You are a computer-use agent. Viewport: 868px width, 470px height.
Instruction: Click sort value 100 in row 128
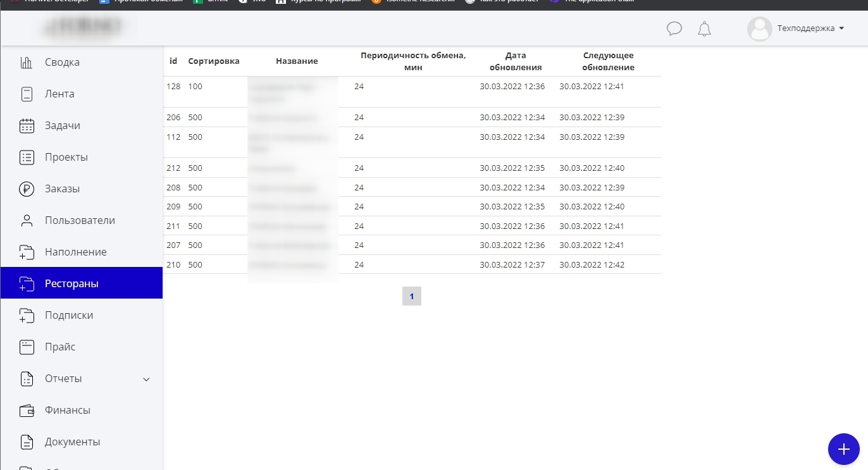click(x=195, y=86)
